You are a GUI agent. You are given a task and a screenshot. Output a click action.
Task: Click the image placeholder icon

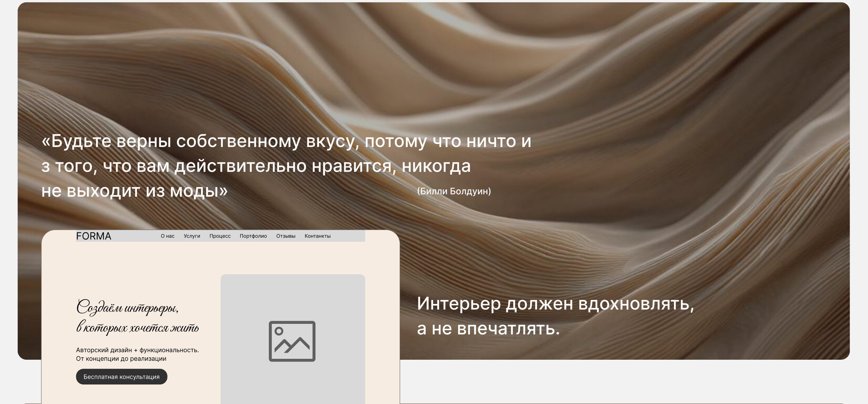[x=292, y=341]
